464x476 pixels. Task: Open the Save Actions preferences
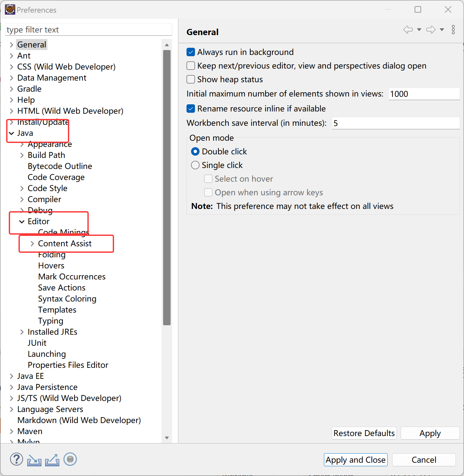tap(62, 288)
